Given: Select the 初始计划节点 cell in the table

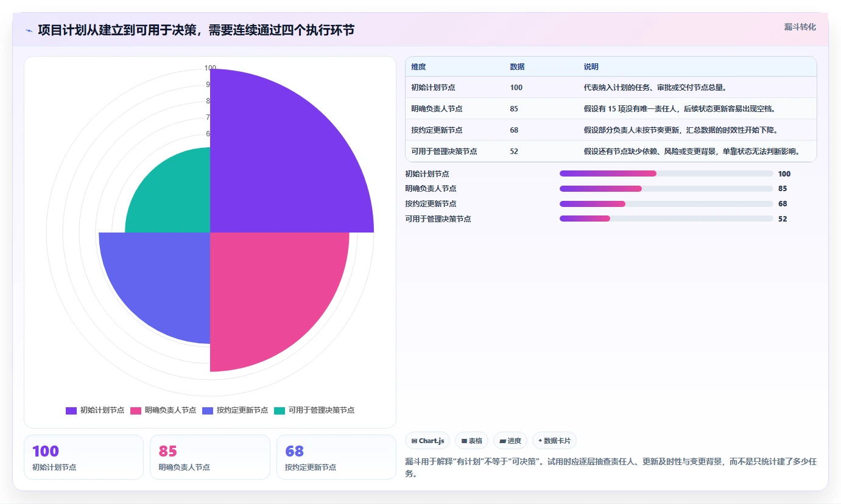Looking at the screenshot, I should pos(433,87).
